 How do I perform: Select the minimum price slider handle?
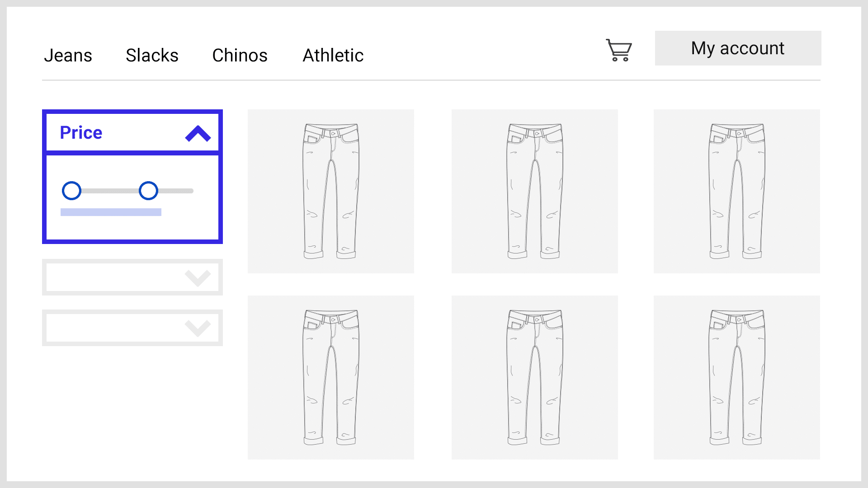click(x=72, y=191)
